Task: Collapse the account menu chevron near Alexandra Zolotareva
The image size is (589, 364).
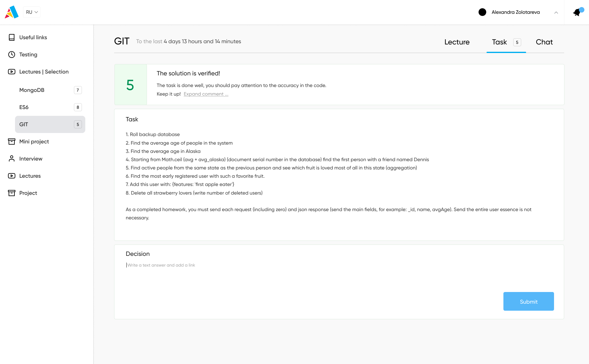Action: [x=556, y=13]
